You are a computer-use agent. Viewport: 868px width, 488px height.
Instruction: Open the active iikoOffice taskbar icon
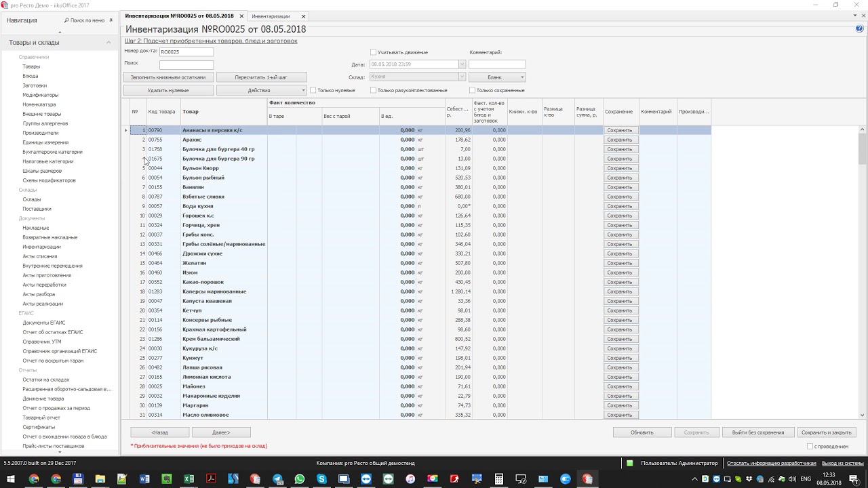coord(587,479)
